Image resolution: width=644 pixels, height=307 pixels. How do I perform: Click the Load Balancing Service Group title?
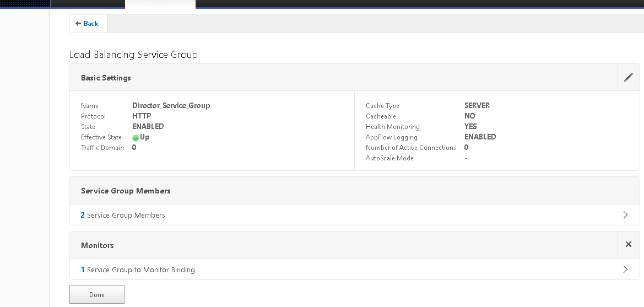pos(133,55)
